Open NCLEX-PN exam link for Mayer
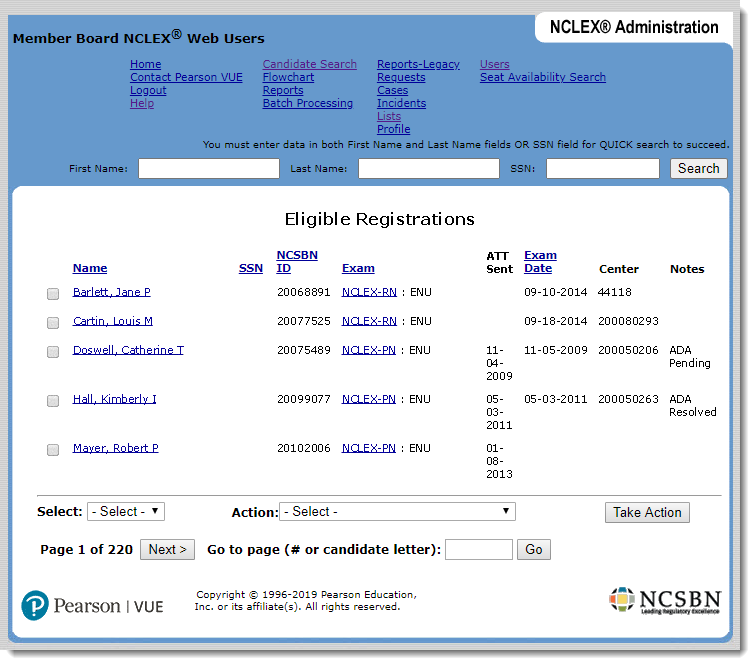755x665 pixels. coord(368,448)
